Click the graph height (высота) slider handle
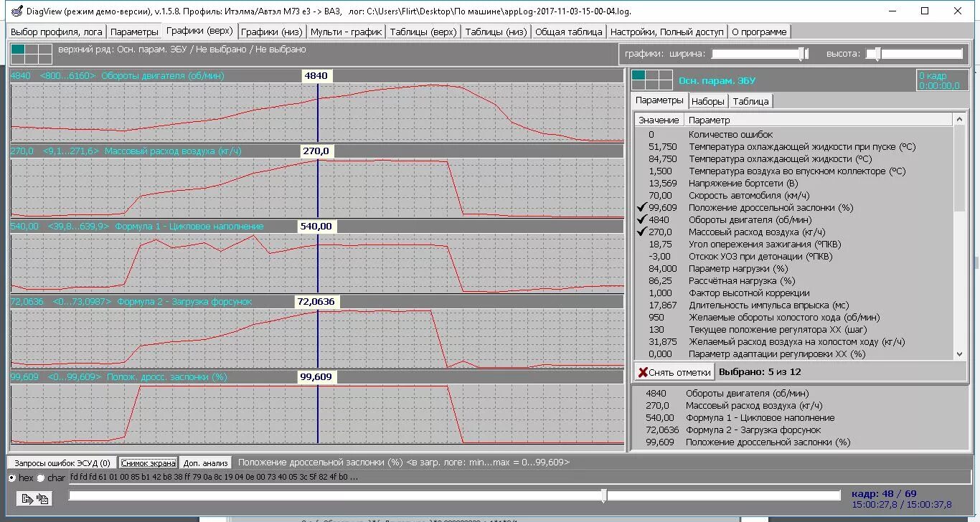The image size is (980, 522). (877, 54)
